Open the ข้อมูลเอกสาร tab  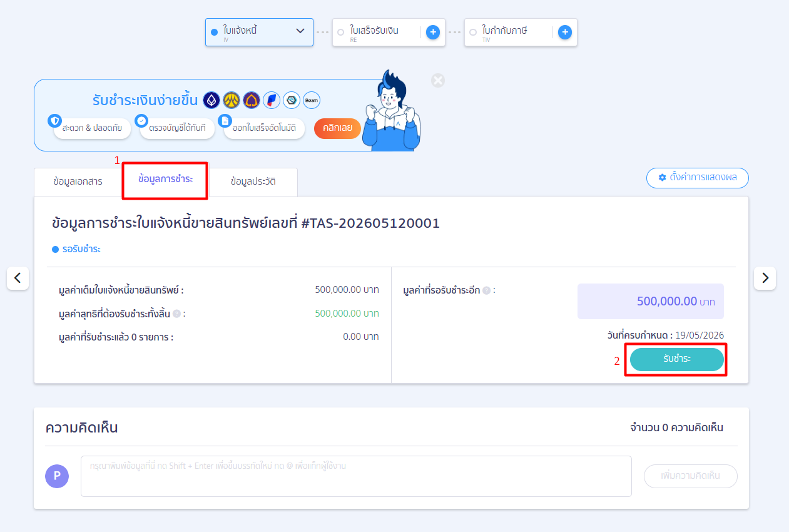pyautogui.click(x=78, y=182)
